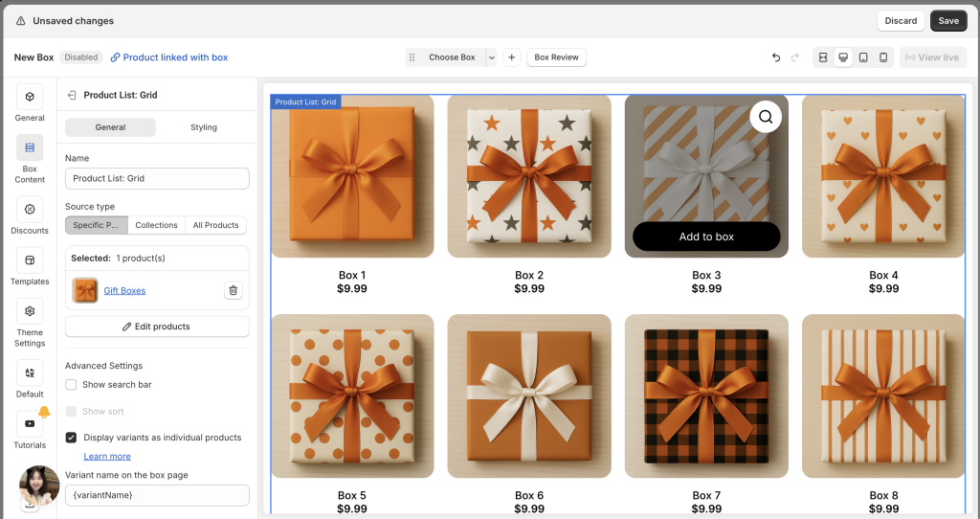This screenshot has height=519, width=980.
Task: Select Specific Products source type
Action: 97,225
